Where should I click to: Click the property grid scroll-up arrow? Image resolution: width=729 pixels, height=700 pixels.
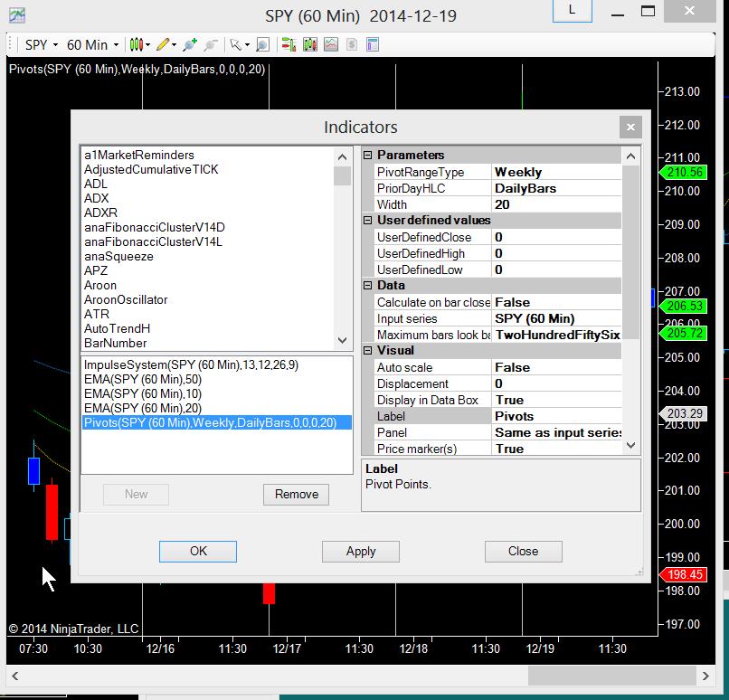(631, 156)
